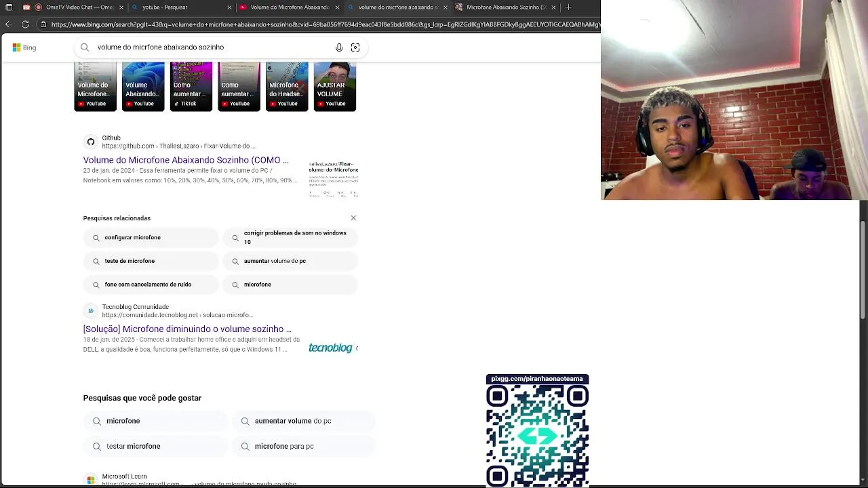Focus the address bar URL
Image resolution: width=868 pixels, height=488 pixels.
[x=325, y=24]
